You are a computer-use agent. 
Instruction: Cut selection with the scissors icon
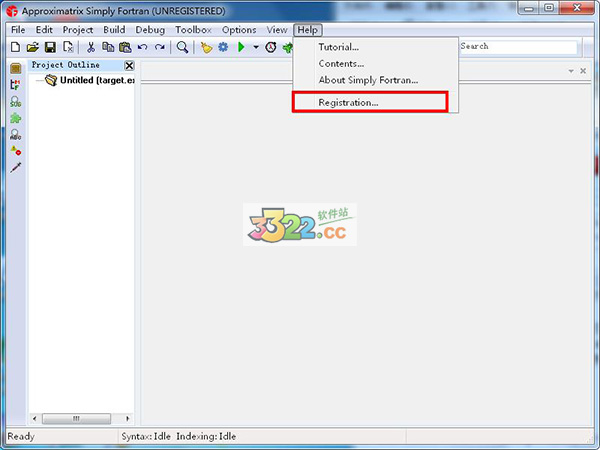click(x=91, y=47)
